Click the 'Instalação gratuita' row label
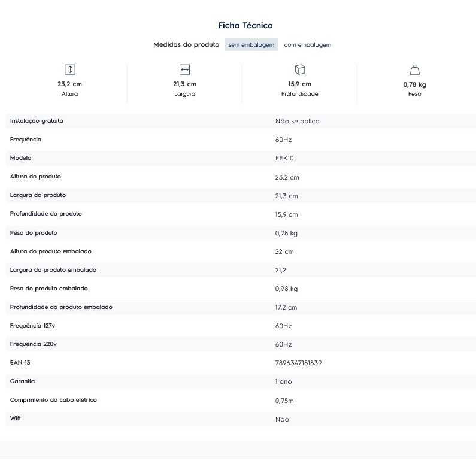This screenshot has width=476, height=476. [37, 121]
